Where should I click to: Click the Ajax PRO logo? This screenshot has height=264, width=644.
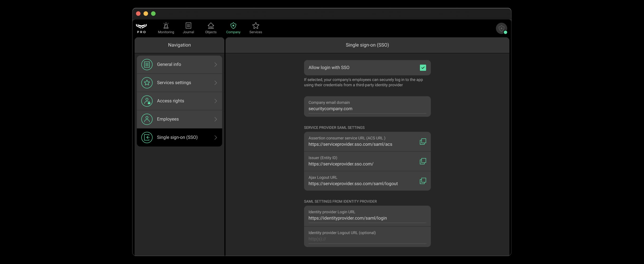(141, 28)
